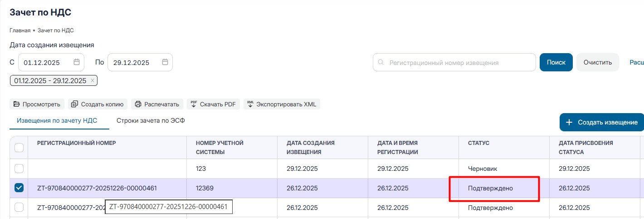
Task: Toggle the select-all checkbox in table header
Action: [19, 148]
